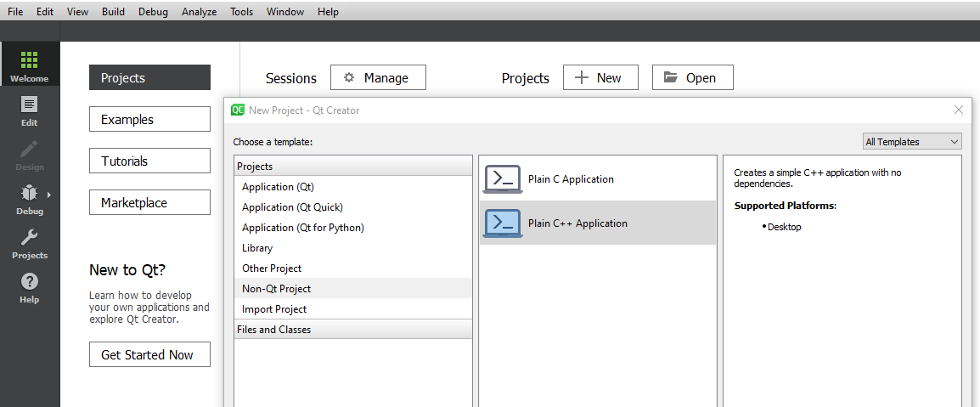Open the File menu
Viewport: 980px width, 407px height.
15,11
